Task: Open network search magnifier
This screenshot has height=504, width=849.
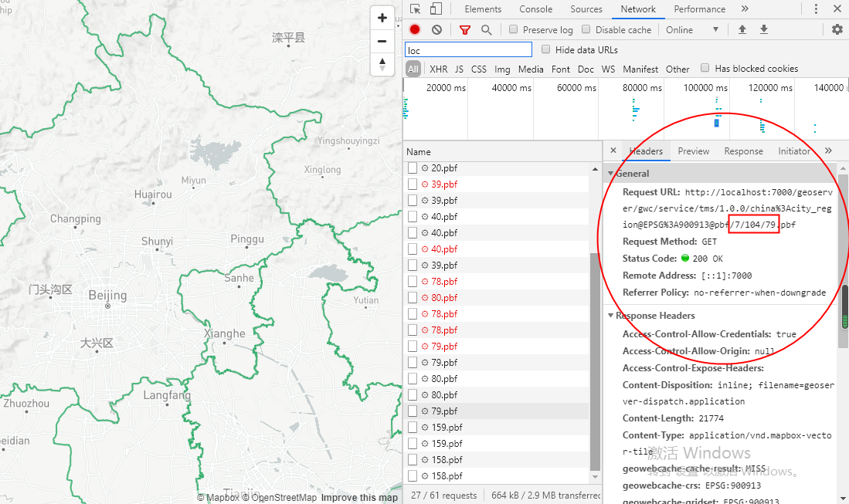Action: [x=486, y=30]
